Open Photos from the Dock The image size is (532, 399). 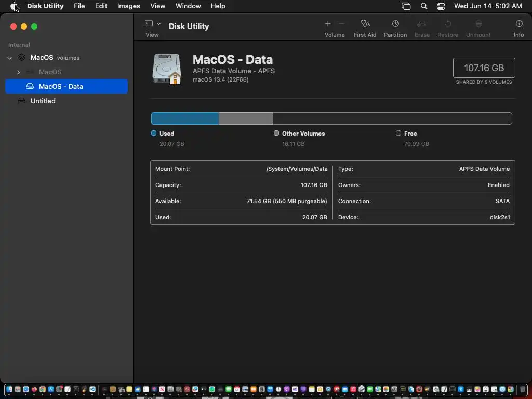tap(386, 389)
